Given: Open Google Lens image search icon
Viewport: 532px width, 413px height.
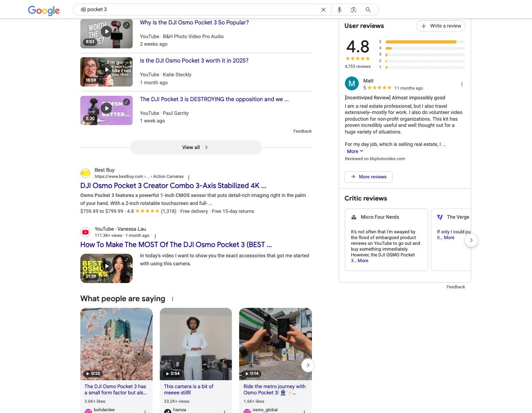Looking at the screenshot, I should pyautogui.click(x=354, y=9).
